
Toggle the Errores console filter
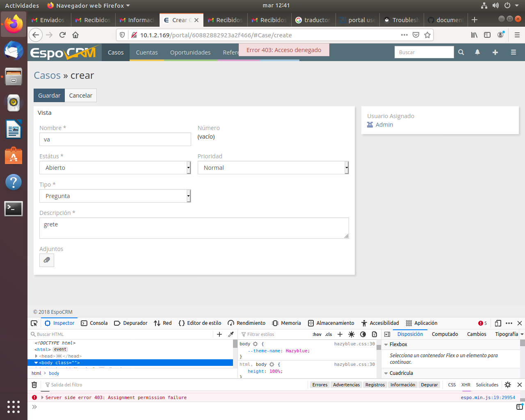tap(320, 385)
